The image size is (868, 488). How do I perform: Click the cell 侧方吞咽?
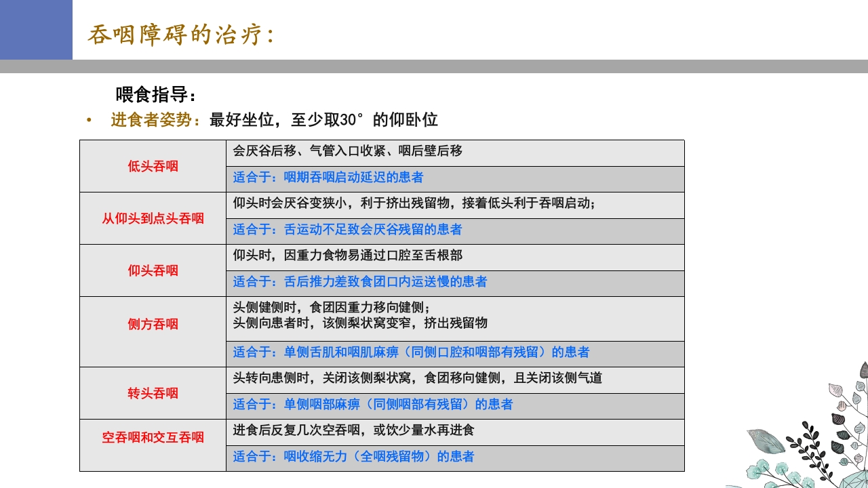[x=153, y=324]
